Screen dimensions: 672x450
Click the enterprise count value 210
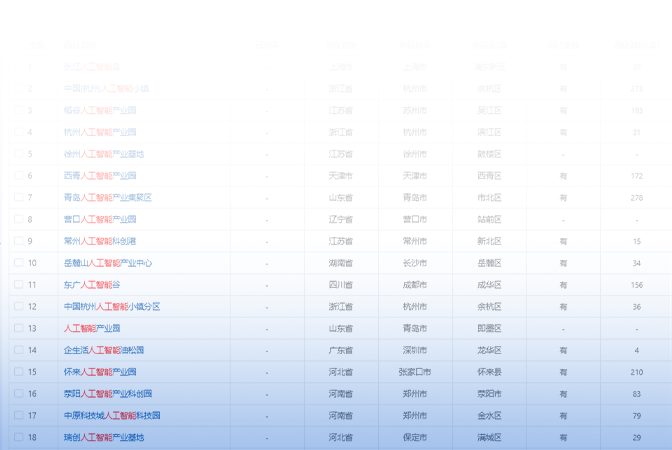(x=637, y=372)
